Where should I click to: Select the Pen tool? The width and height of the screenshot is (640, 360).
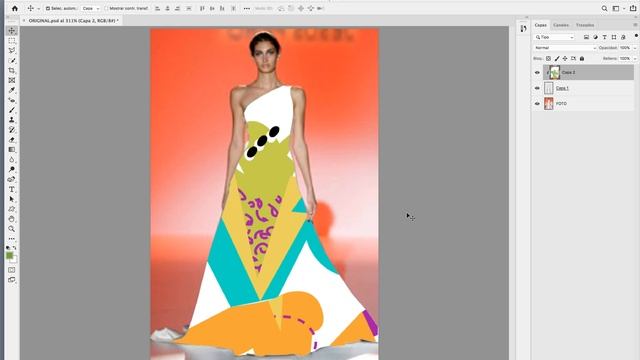12,179
